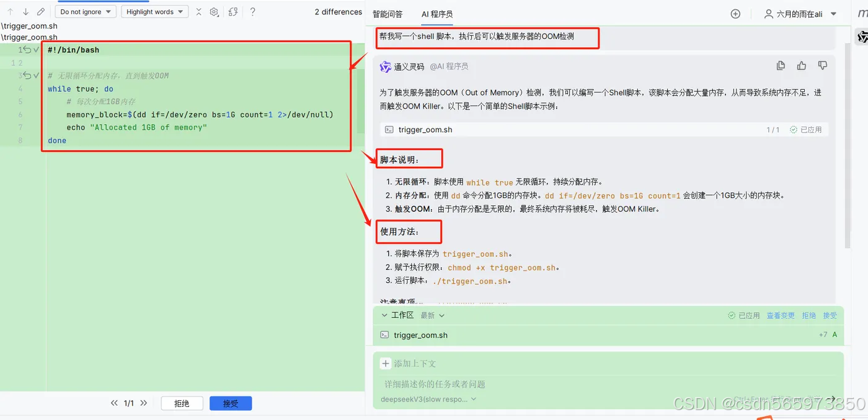Go to previous difference arrow
This screenshot has height=420, width=868.
coord(11,12)
